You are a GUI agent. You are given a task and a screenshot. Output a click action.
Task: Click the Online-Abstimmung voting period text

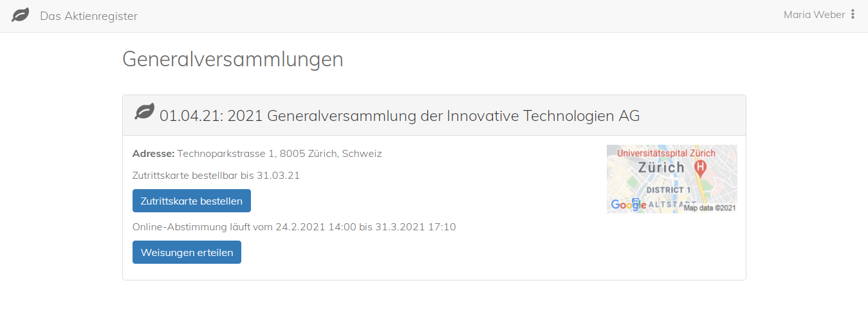pyautogui.click(x=294, y=226)
